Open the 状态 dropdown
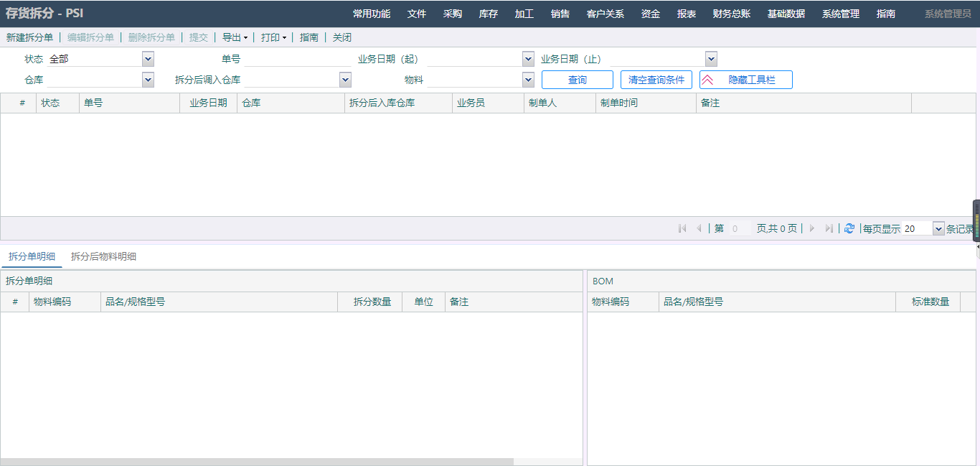This screenshot has height=466, width=980. pyautogui.click(x=148, y=59)
